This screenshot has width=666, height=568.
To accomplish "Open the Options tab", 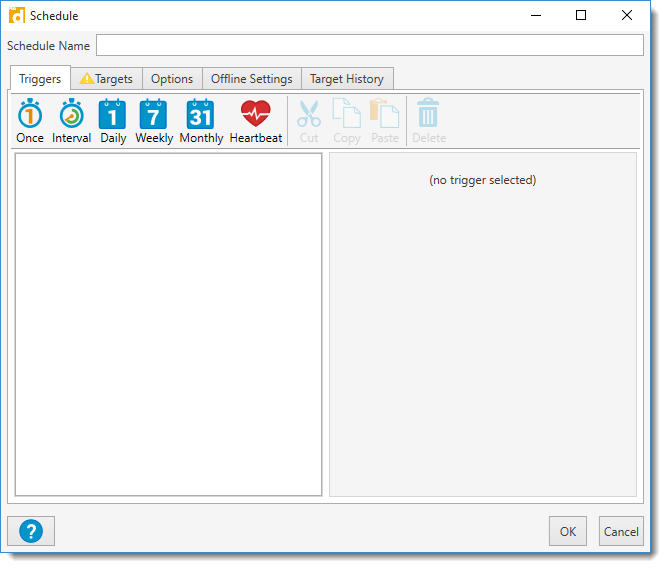I will (x=172, y=79).
